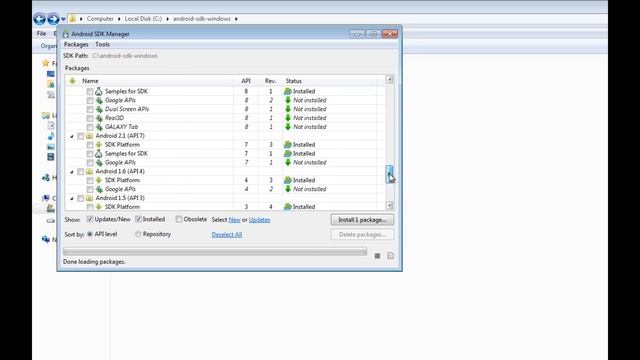
Task: Click the Google APIs API 7 add-on icon
Action: (x=99, y=162)
